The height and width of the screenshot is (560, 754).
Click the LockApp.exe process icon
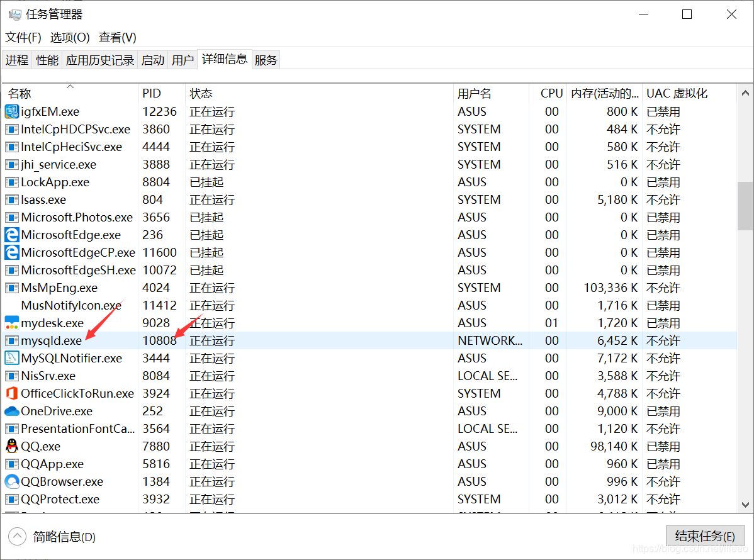pos(11,182)
